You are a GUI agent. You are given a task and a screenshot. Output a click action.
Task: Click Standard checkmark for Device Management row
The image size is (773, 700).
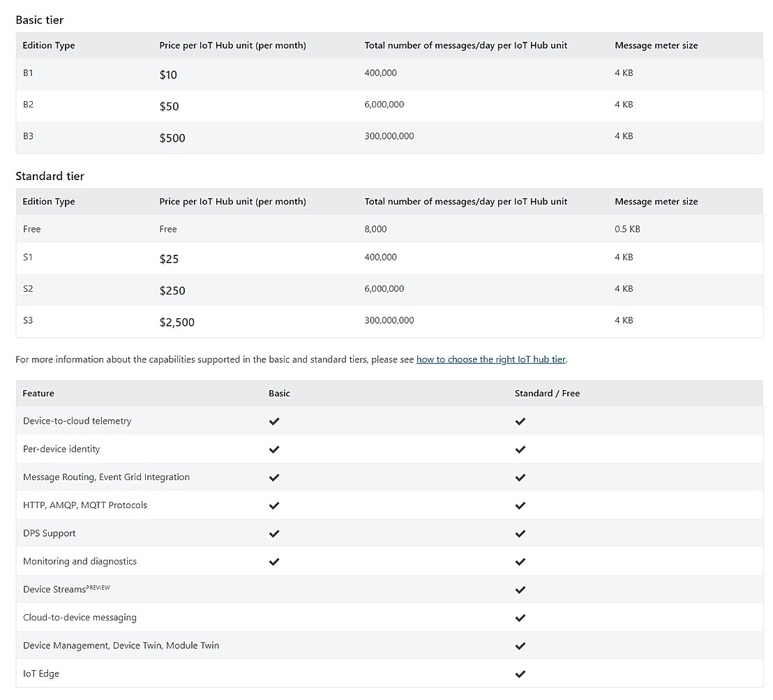click(x=520, y=646)
